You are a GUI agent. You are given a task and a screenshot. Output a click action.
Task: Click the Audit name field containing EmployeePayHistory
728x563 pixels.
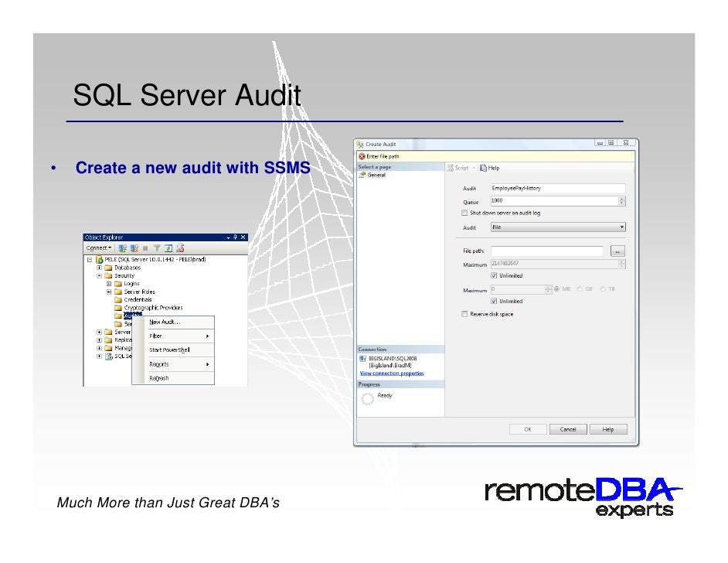point(558,188)
